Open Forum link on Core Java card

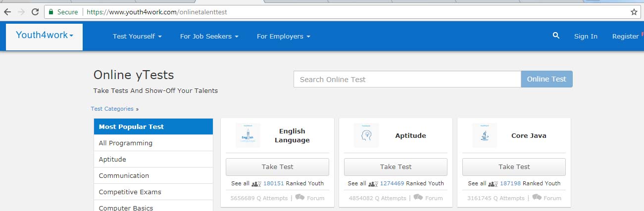[552, 198]
